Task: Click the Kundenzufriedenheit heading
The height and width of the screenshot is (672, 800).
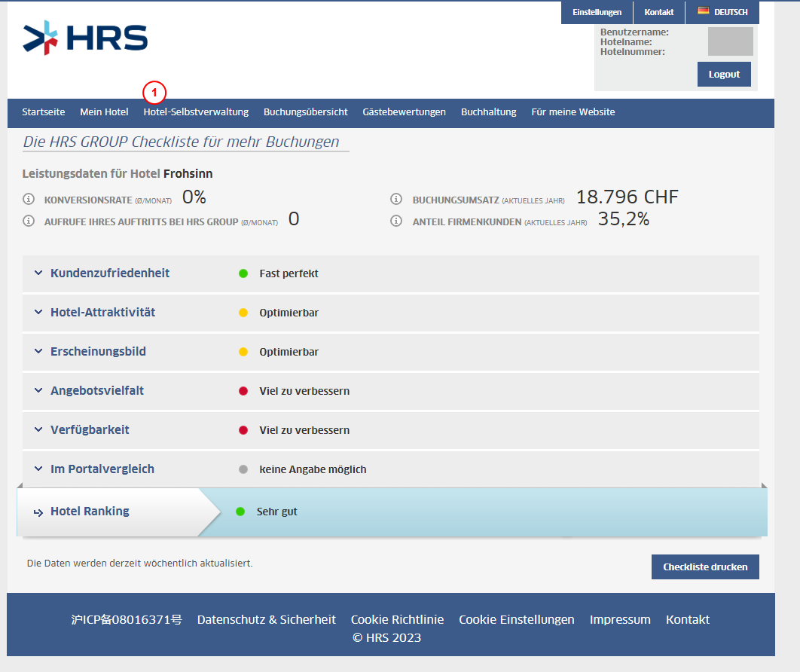Action: [x=110, y=273]
